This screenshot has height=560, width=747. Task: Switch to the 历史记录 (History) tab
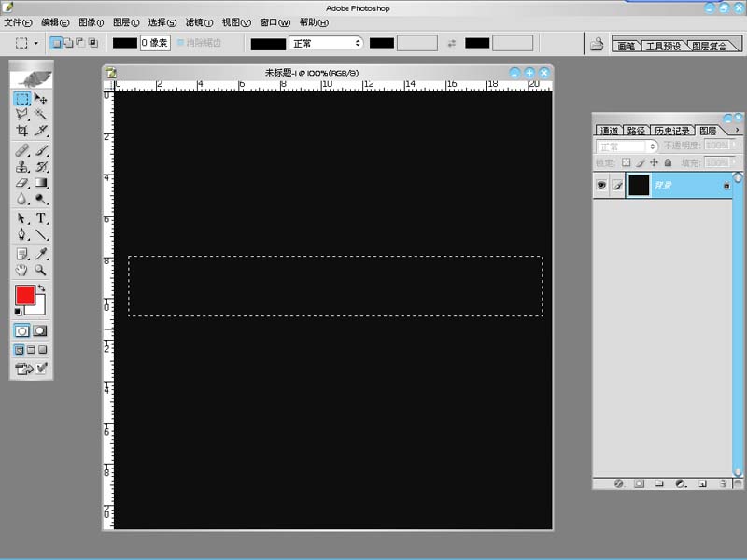(671, 131)
